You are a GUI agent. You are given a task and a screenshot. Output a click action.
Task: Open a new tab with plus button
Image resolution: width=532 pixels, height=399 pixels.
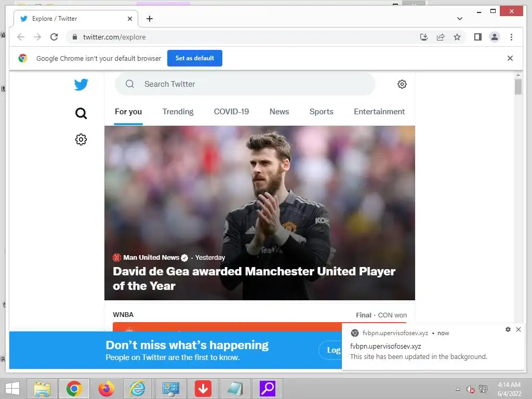click(150, 19)
